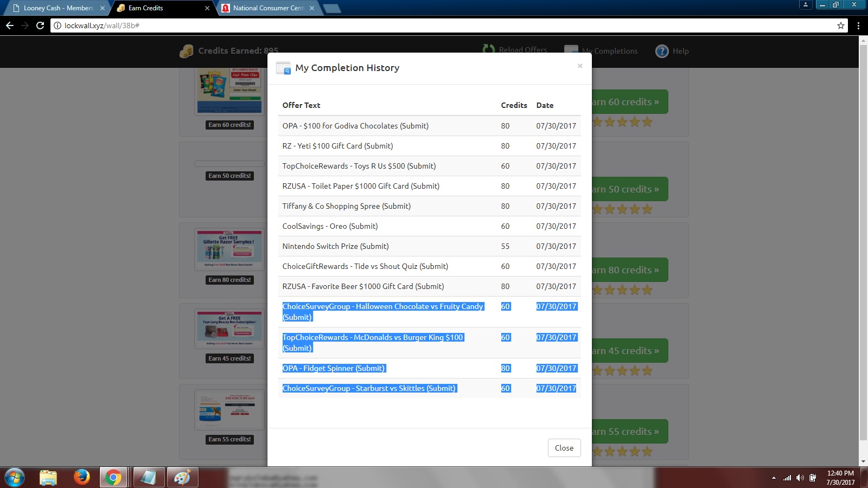Reload the page with the refresh icon
The width and height of the screenshot is (868, 488).
[40, 25]
